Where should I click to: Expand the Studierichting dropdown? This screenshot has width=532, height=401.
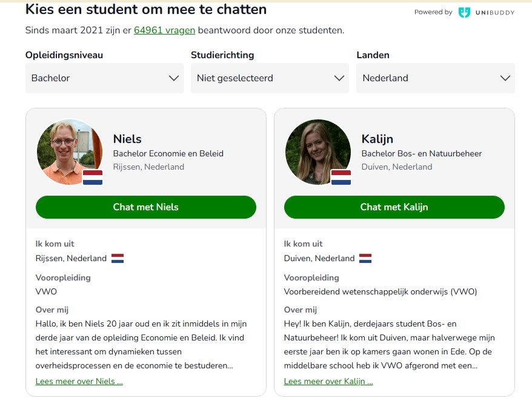[270, 78]
